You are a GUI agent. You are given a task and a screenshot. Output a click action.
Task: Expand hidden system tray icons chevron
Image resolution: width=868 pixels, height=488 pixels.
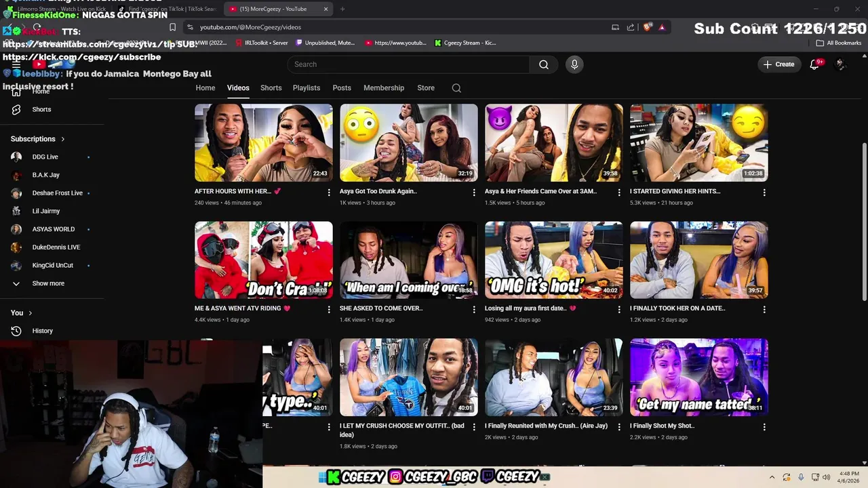click(771, 477)
